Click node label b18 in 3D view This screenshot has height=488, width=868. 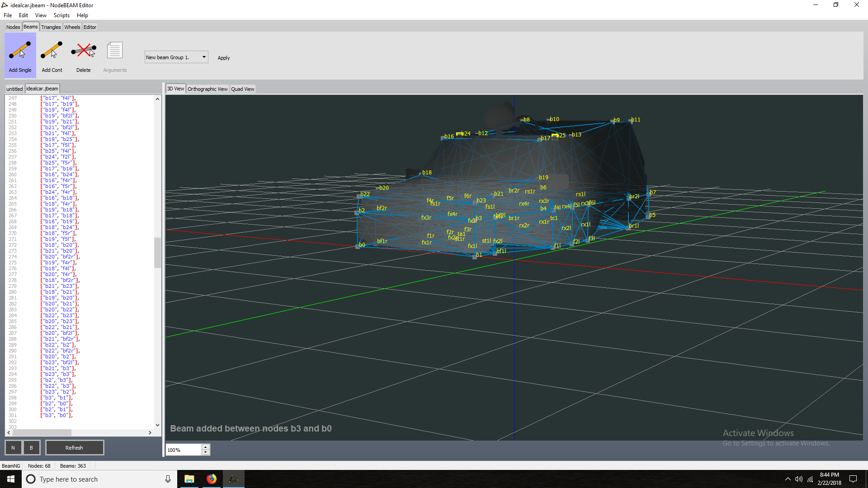pos(427,173)
